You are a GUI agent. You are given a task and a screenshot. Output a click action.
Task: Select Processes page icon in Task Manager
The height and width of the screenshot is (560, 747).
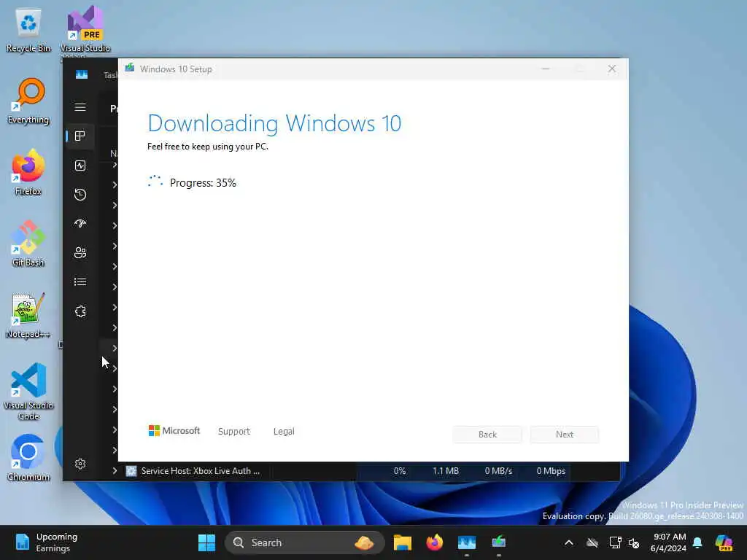[x=80, y=136]
